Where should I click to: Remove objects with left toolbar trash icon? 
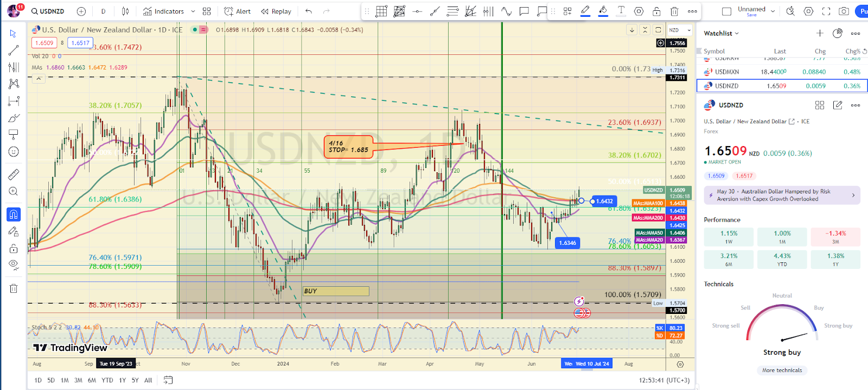point(14,288)
